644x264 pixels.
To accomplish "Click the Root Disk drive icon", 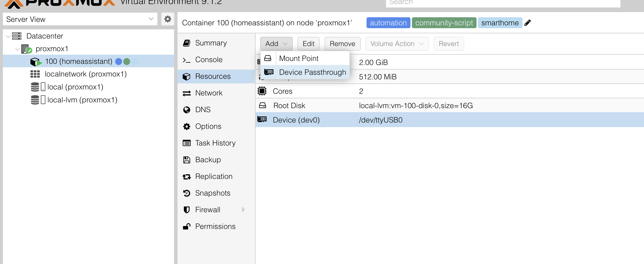I will tap(263, 105).
